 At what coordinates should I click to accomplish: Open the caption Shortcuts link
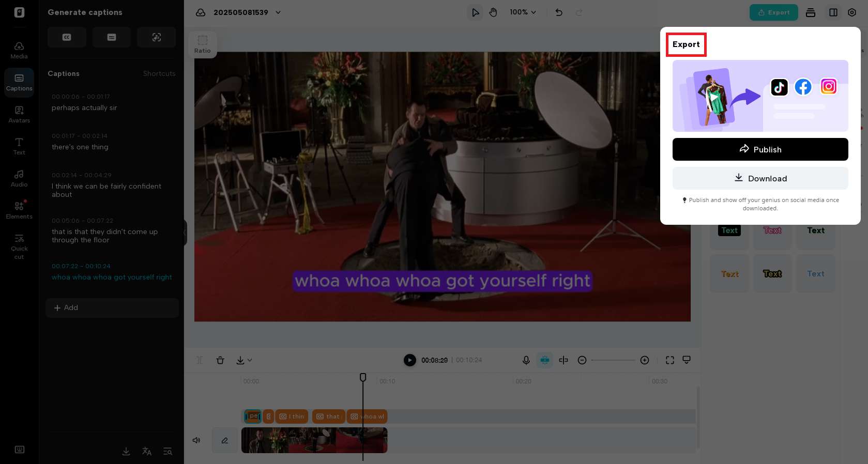159,74
